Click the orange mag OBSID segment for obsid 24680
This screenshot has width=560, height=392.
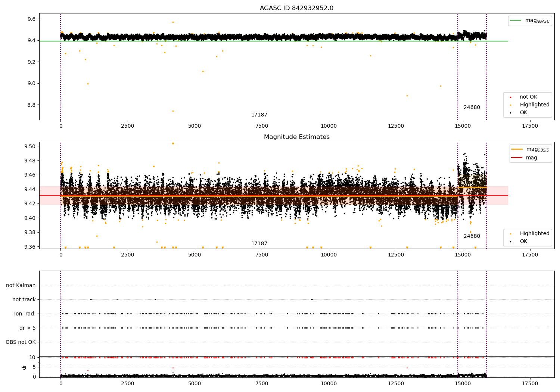pos(472,187)
